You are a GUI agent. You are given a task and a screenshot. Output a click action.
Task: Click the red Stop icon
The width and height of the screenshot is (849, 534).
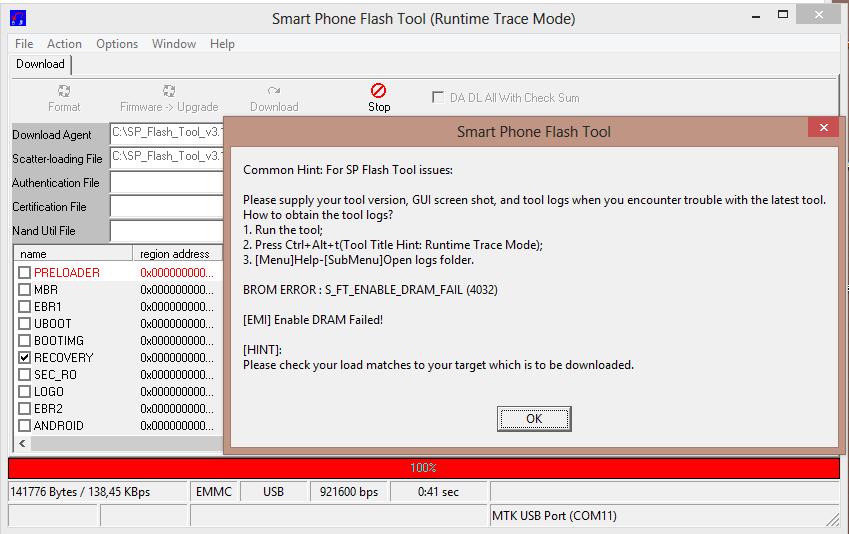[378, 90]
